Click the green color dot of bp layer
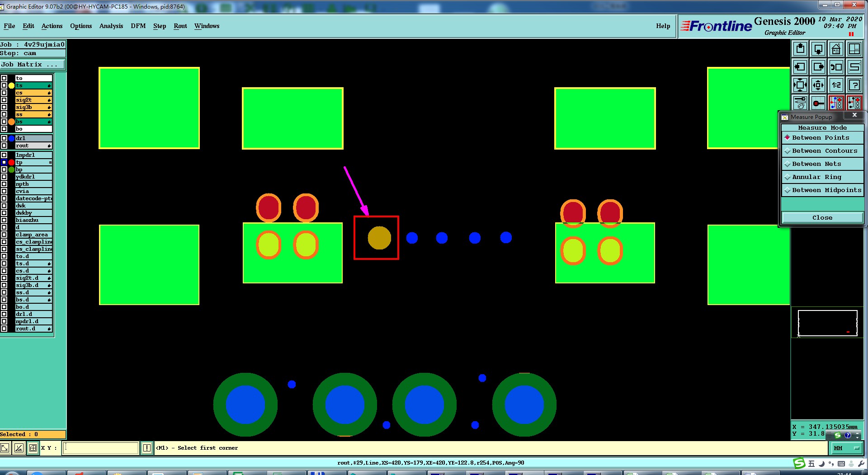868x475 pixels. point(11,169)
